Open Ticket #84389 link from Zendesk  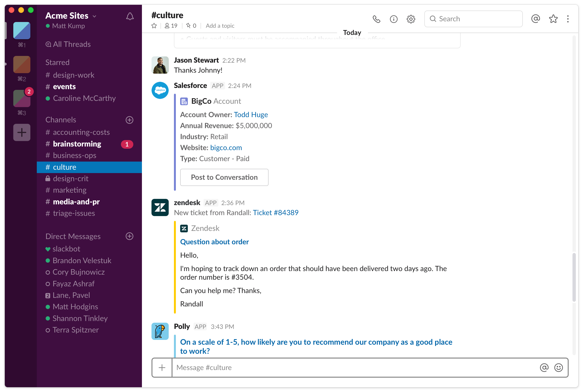point(275,213)
